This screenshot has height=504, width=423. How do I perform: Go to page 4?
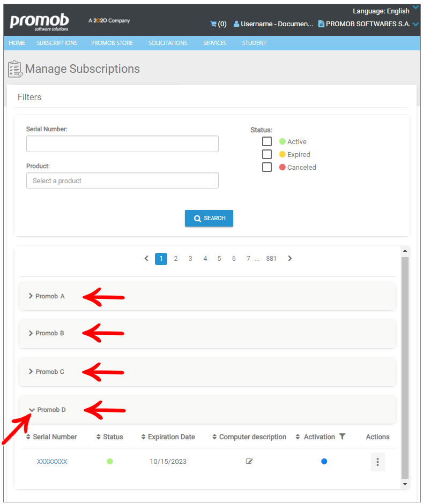[x=205, y=259]
